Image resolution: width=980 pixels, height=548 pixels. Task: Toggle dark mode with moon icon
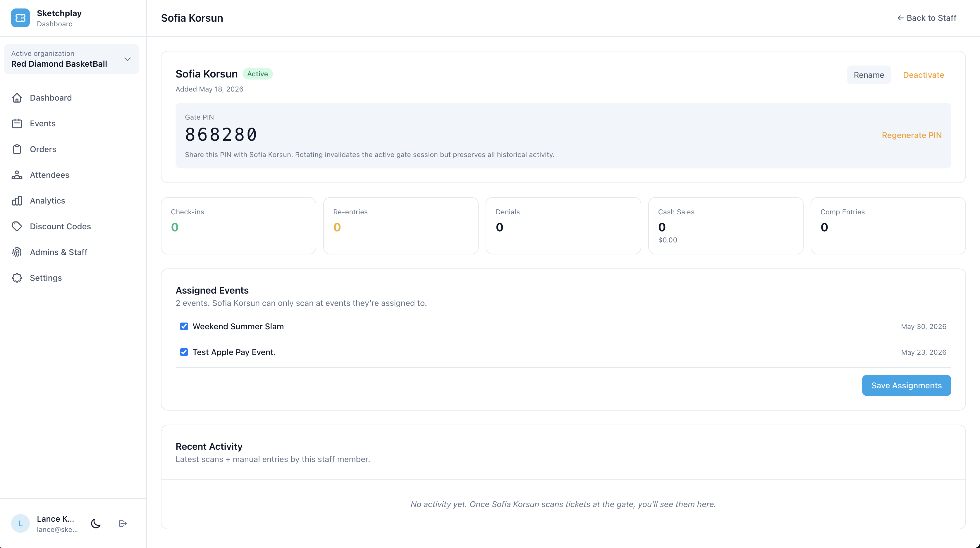coord(96,524)
